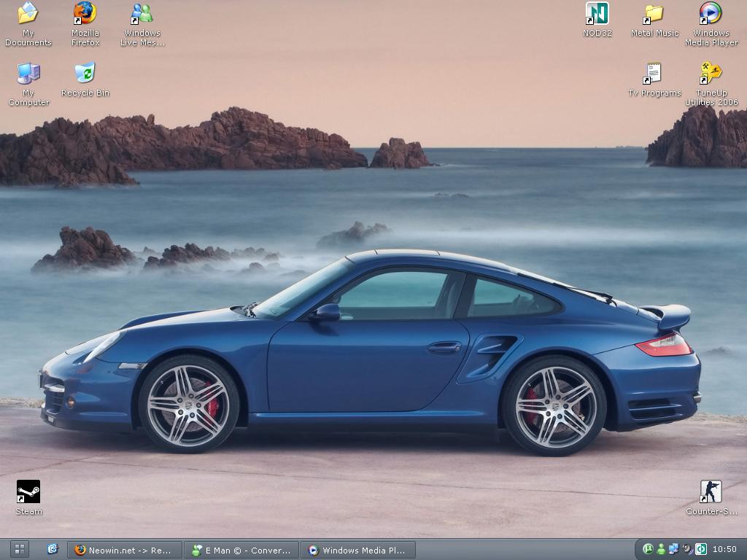Bring up the Windows Media Player taskbar window

(360, 550)
